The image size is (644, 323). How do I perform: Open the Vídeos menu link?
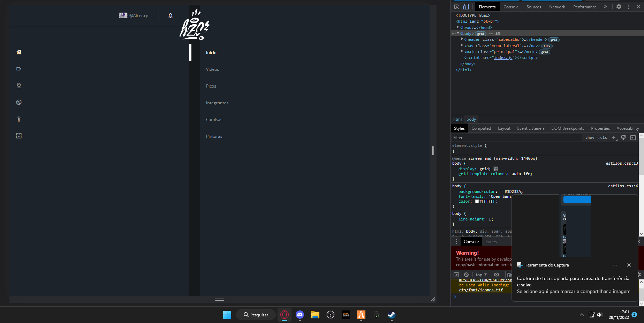point(212,69)
